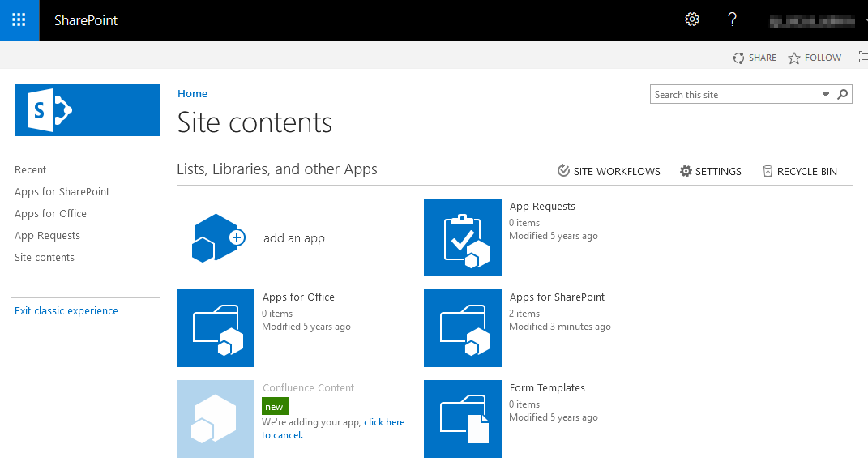Select Recent in left navigation
The width and height of the screenshot is (868, 466).
tap(31, 170)
